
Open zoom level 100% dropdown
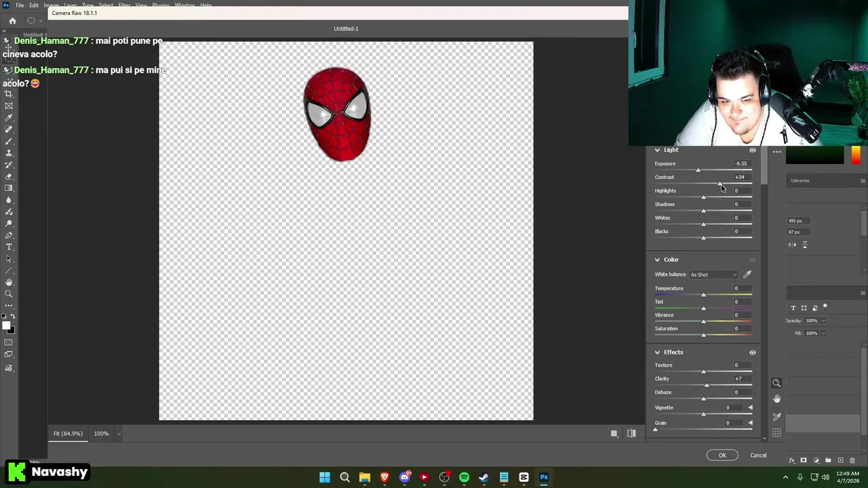pyautogui.click(x=119, y=434)
